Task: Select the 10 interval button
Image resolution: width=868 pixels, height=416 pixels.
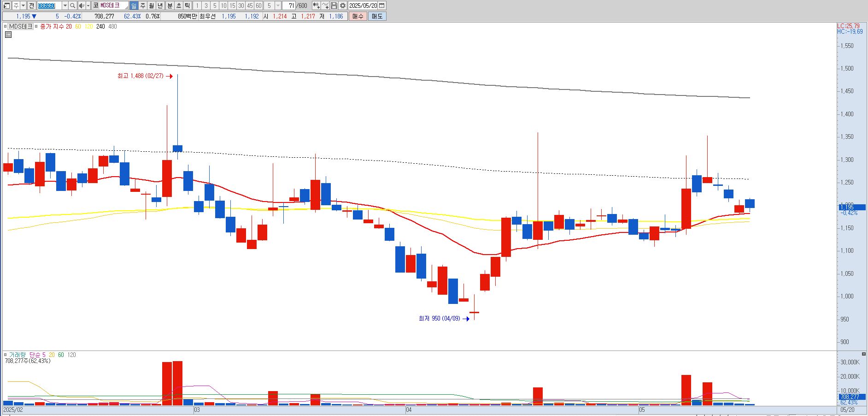Action: tap(223, 6)
